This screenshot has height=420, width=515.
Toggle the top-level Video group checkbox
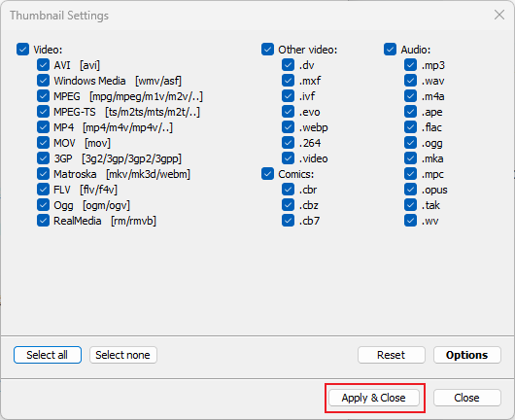pyautogui.click(x=22, y=50)
